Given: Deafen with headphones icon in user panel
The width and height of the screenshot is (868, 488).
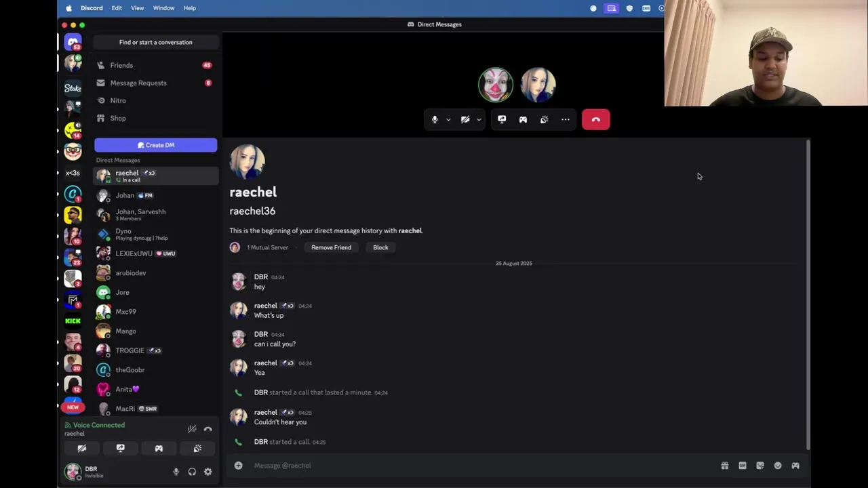Looking at the screenshot, I should click(192, 472).
